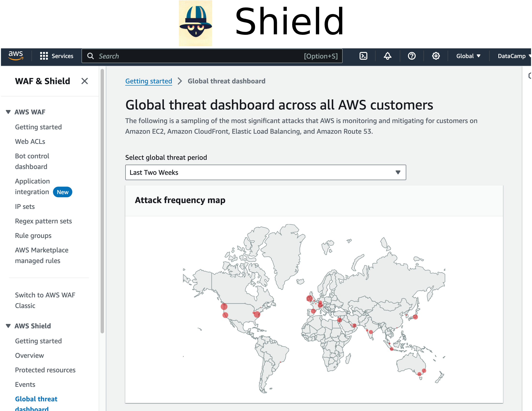
Task: Click the AWS logo home icon
Action: pos(16,56)
